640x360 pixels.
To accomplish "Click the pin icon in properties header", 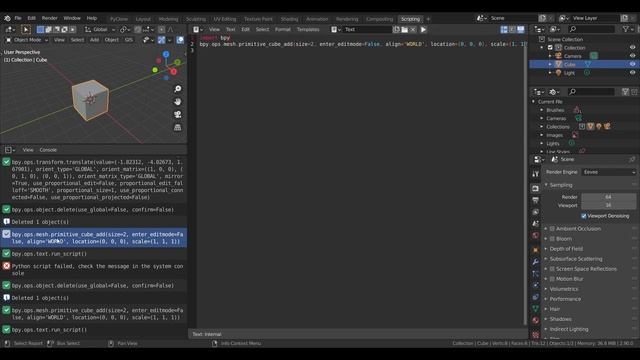I will tap(631, 159).
